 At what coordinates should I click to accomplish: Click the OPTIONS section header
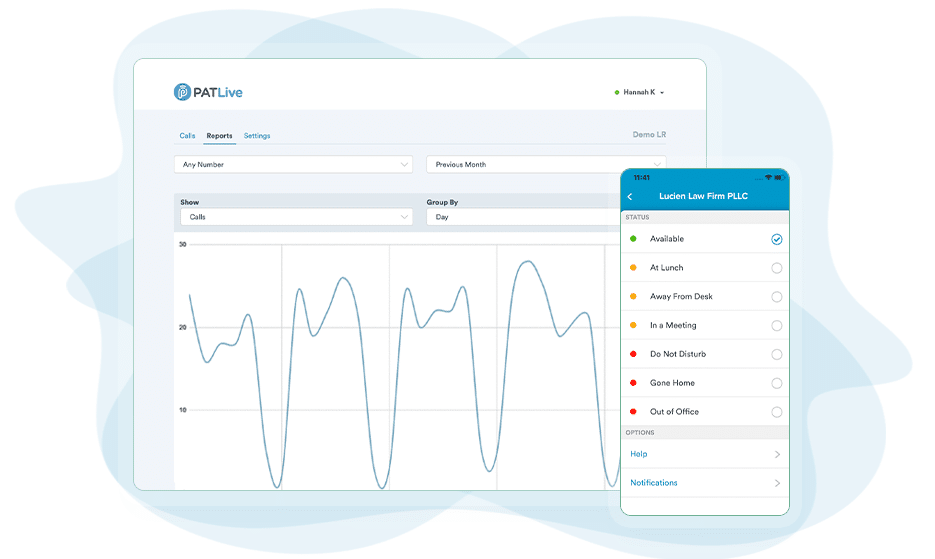click(x=640, y=433)
